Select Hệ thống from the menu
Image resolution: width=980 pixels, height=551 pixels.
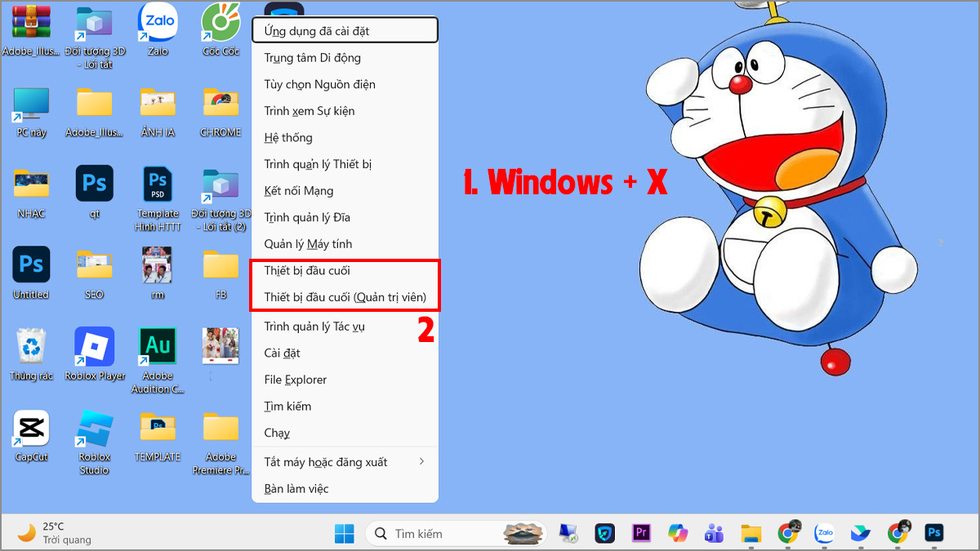(x=345, y=137)
